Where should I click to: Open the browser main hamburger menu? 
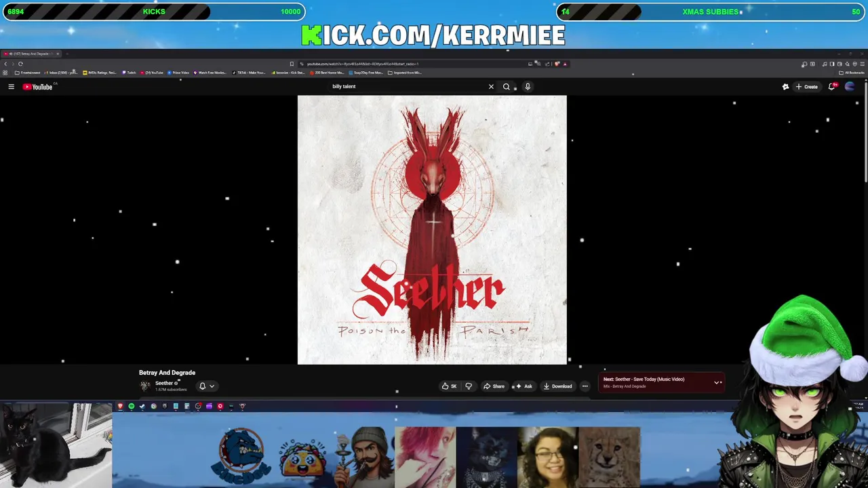click(x=863, y=64)
